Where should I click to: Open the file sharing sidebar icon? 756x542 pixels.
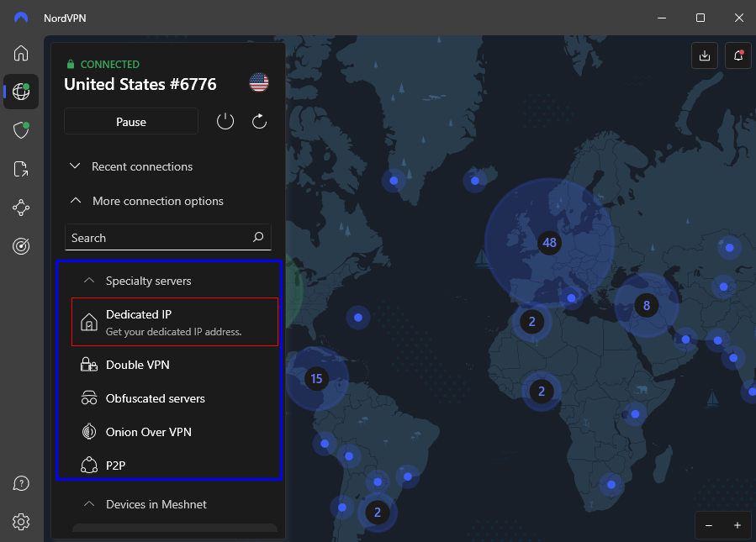pos(21,169)
